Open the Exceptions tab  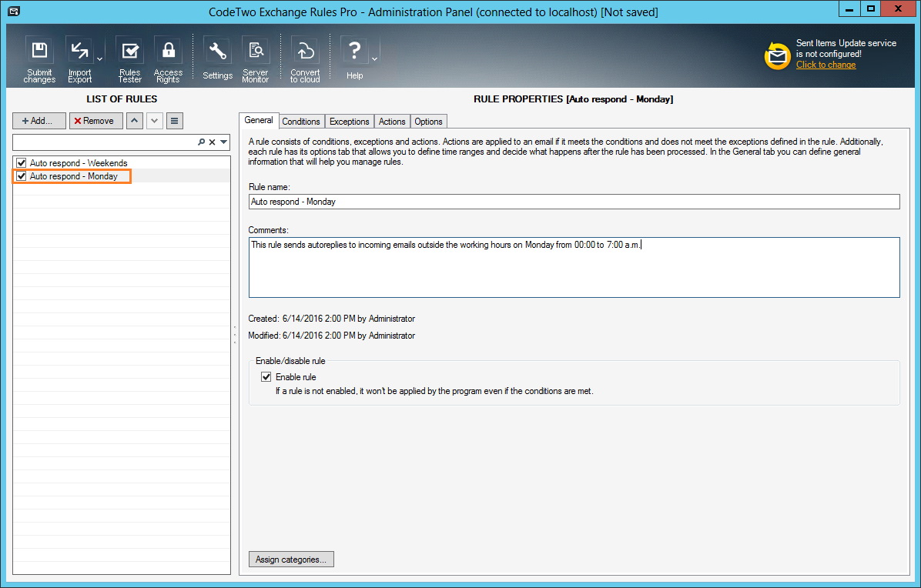(349, 122)
